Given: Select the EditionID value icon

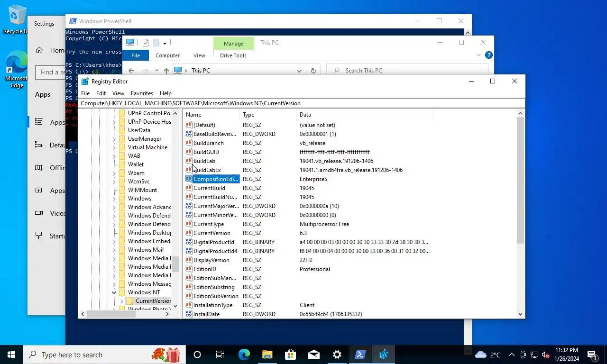Looking at the screenshot, I should pyautogui.click(x=189, y=269).
